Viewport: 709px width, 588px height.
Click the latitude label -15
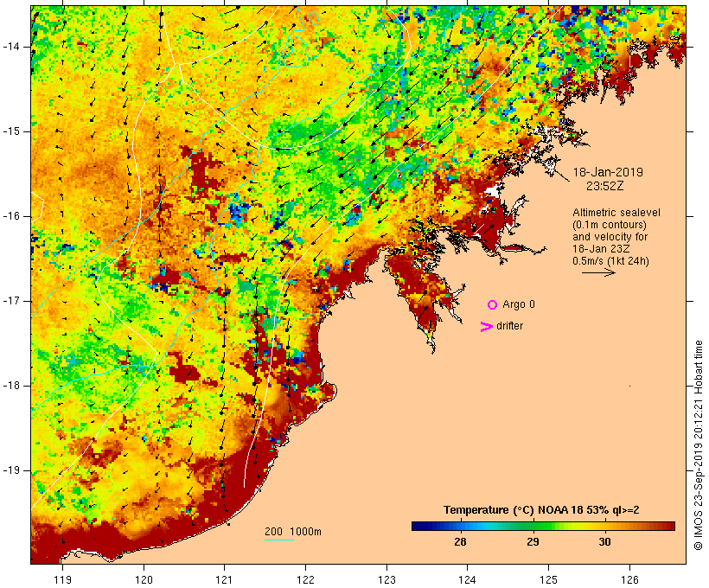(x=11, y=131)
